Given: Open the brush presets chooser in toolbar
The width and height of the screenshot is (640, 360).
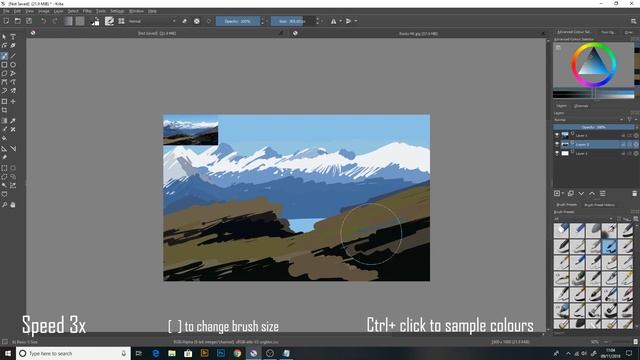Looking at the screenshot, I should (x=121, y=21).
